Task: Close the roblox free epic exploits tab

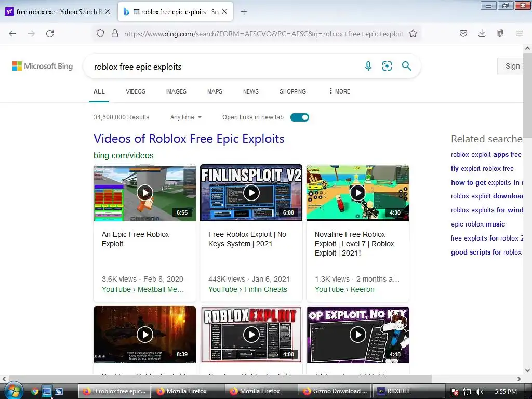Action: pos(224,11)
